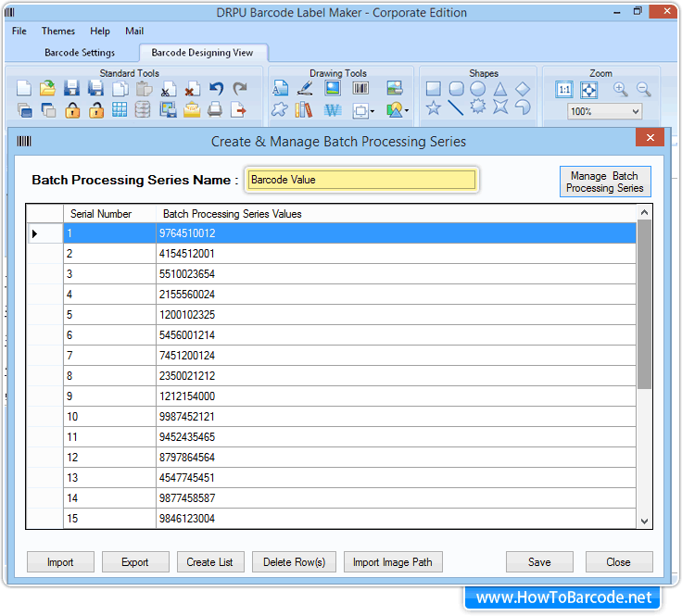The image size is (682, 616).
Task: Select the Ellipse shape
Action: click(477, 89)
